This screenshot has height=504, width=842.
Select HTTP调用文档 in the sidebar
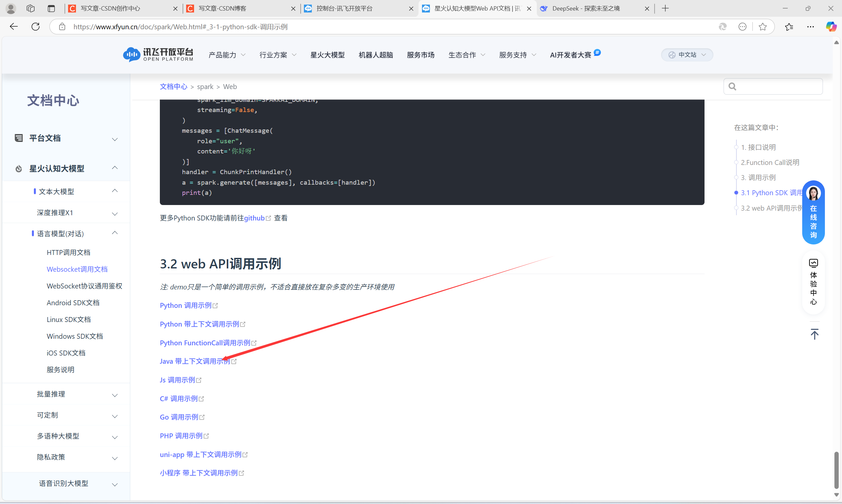click(68, 252)
